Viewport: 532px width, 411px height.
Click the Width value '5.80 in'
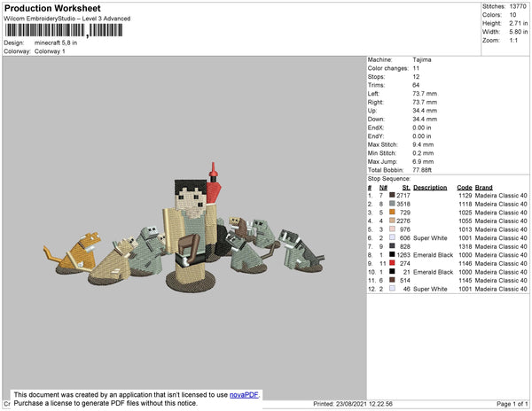(519, 32)
